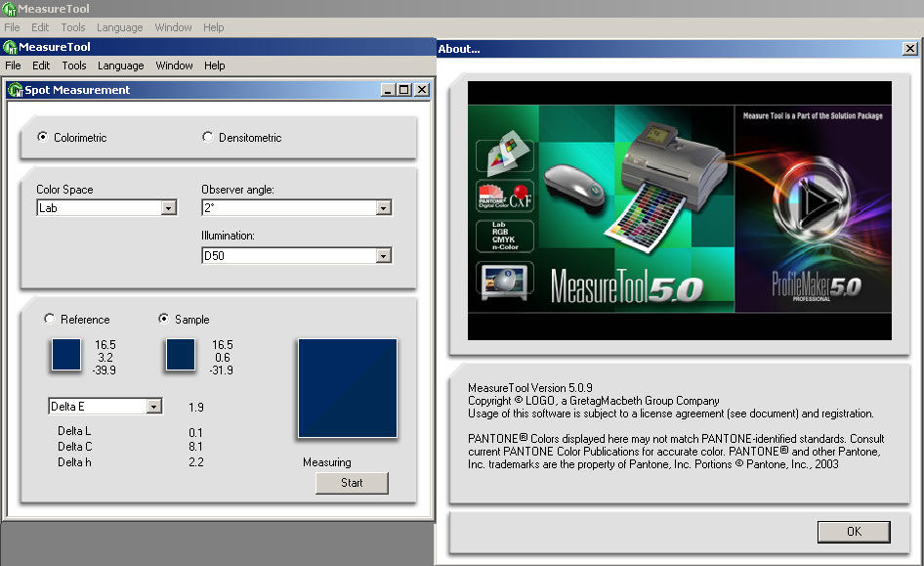Image resolution: width=924 pixels, height=566 pixels.
Task: Click the MeasureTool 5.0 logo in the splash
Action: pyautogui.click(x=627, y=286)
